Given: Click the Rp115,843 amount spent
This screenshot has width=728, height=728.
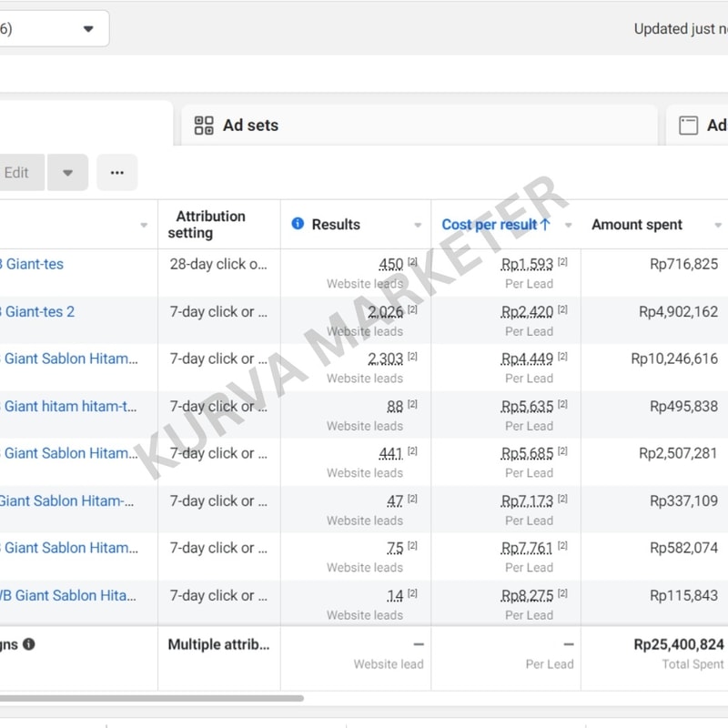Looking at the screenshot, I should coord(683,596).
